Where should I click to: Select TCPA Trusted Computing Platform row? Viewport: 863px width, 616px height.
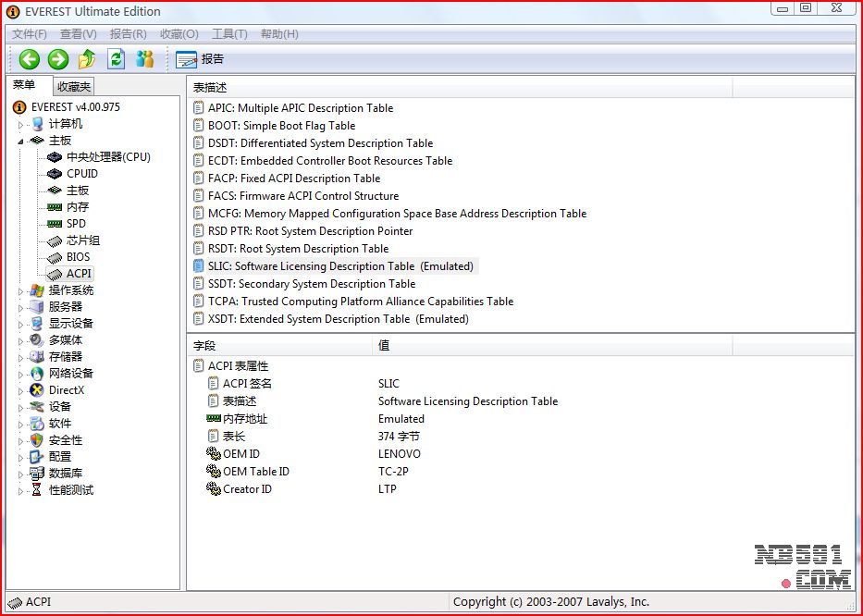(361, 302)
